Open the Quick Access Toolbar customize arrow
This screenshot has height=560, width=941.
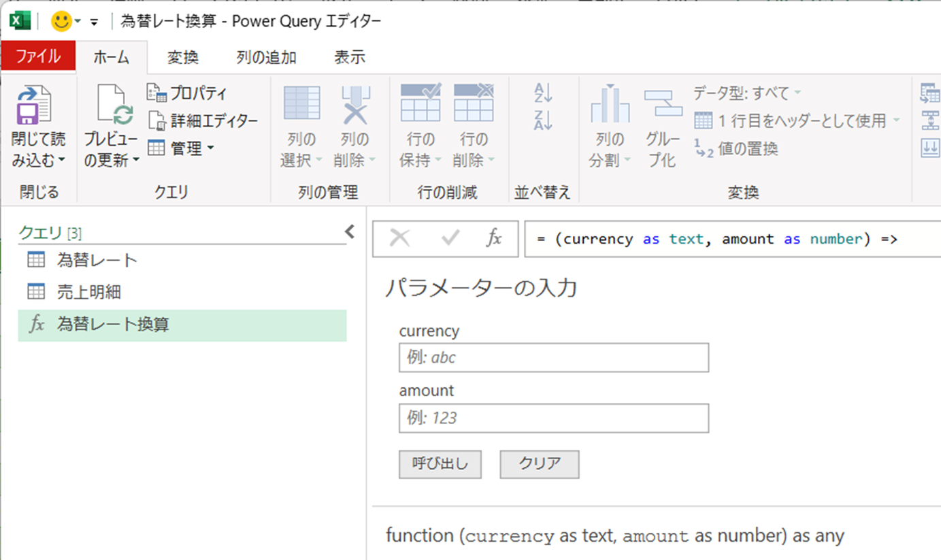click(x=94, y=22)
